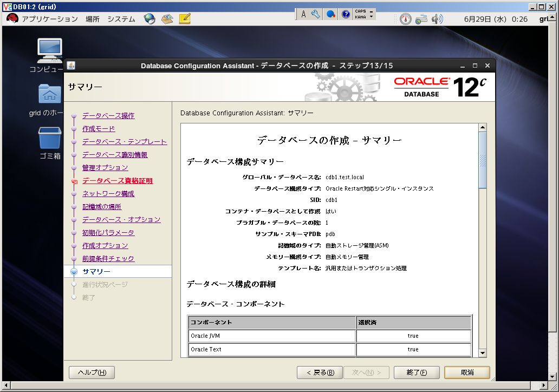The width and height of the screenshot is (559, 392).
Task: Click the wrench settings icon in VNC toolbar
Action: (x=315, y=14)
